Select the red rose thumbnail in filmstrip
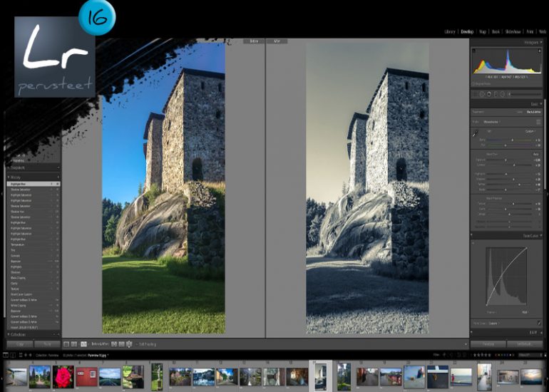 point(63,376)
